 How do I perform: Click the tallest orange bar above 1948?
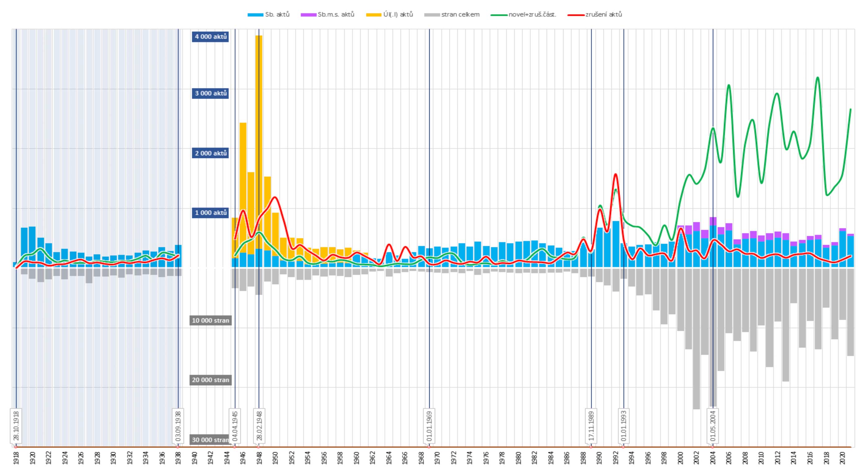click(259, 142)
